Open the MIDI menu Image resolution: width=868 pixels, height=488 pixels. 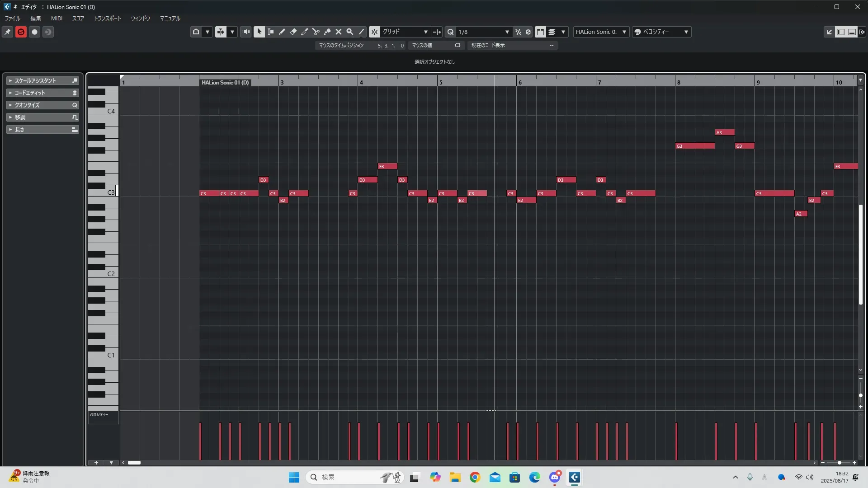pos(57,19)
